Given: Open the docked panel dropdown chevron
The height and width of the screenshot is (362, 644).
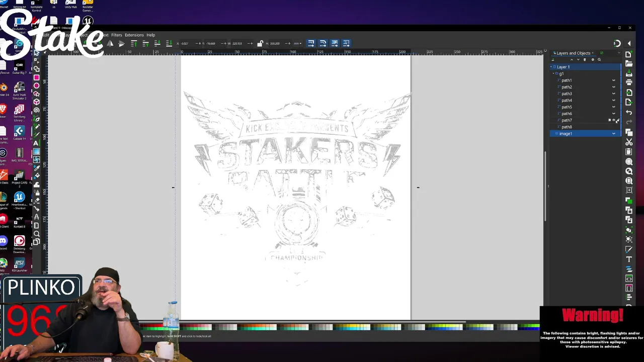Looking at the screenshot, I should pyautogui.click(x=619, y=53).
